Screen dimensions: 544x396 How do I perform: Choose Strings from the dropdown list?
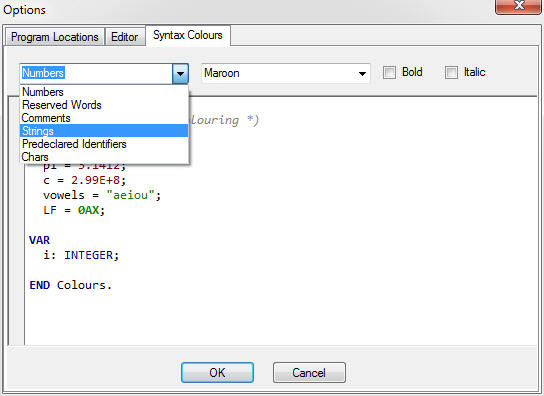click(104, 131)
